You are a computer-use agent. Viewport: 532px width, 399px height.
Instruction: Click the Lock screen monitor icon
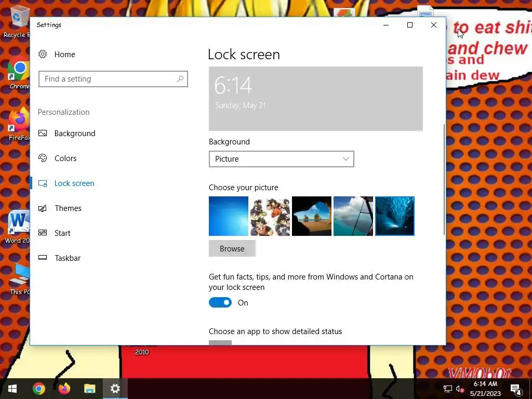click(x=43, y=183)
